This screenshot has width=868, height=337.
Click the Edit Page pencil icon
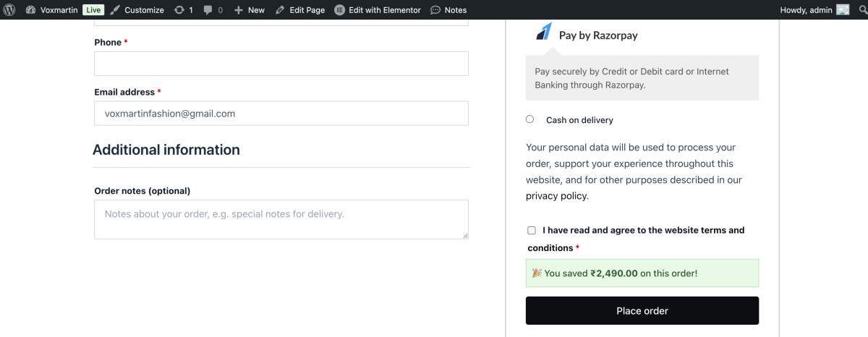coord(280,10)
